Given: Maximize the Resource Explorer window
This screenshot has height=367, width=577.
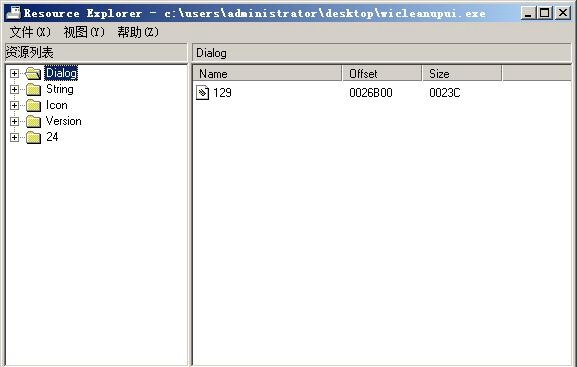Looking at the screenshot, I should click(x=545, y=13).
